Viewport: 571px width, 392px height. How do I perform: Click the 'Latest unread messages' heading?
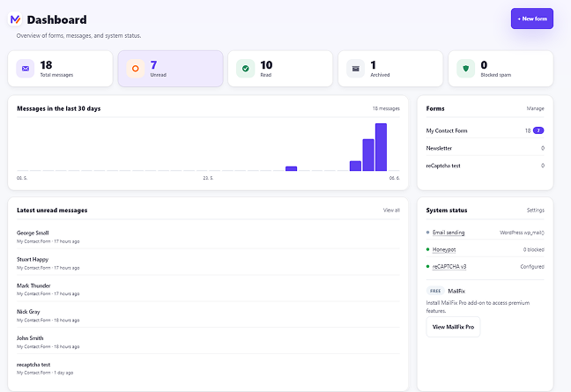click(52, 210)
